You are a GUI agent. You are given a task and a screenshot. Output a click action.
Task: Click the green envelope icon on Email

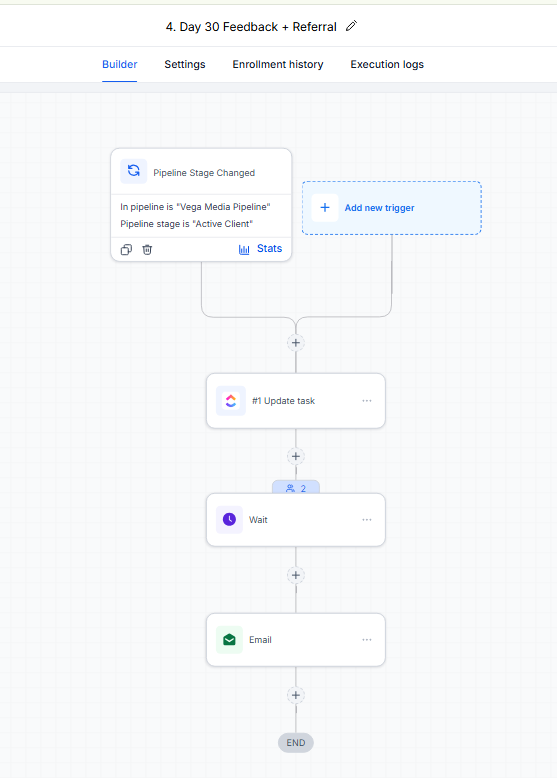coord(229,640)
